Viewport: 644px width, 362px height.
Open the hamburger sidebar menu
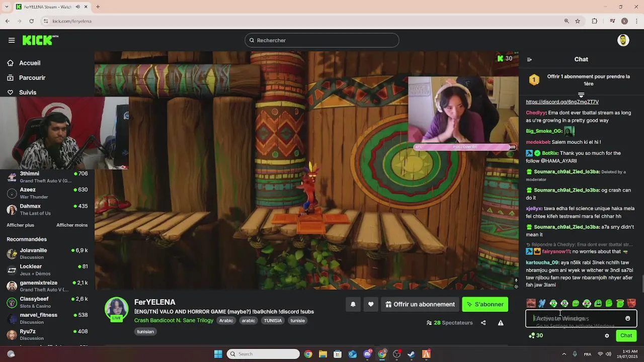(12, 40)
